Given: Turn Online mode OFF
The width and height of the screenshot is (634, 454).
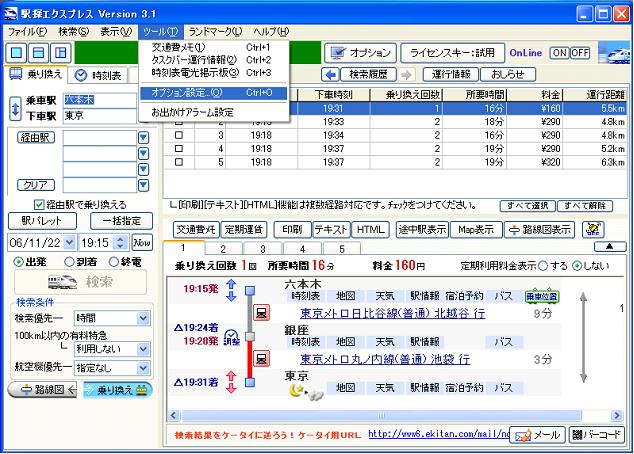Looking at the screenshot, I should [x=580, y=53].
